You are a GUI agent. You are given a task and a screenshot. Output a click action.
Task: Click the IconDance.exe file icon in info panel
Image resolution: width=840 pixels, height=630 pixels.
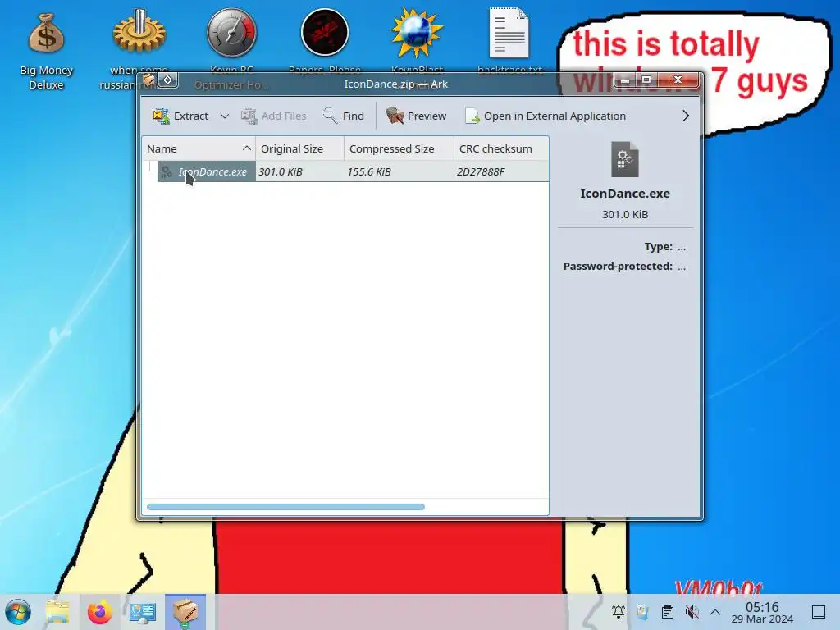(624, 159)
